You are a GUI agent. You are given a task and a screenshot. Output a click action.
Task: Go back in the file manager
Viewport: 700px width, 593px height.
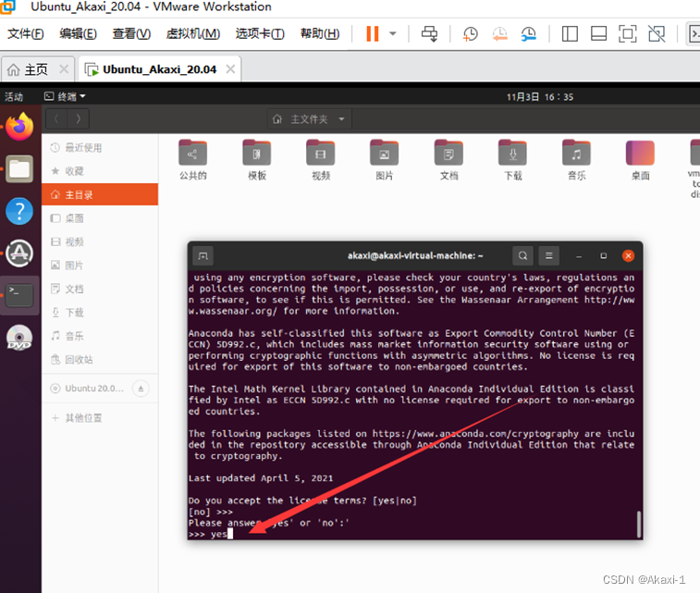[x=56, y=118]
